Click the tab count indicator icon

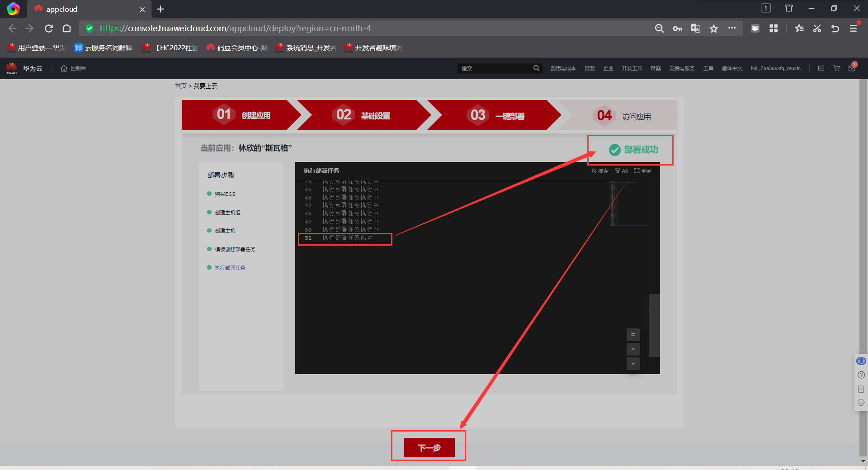click(766, 8)
